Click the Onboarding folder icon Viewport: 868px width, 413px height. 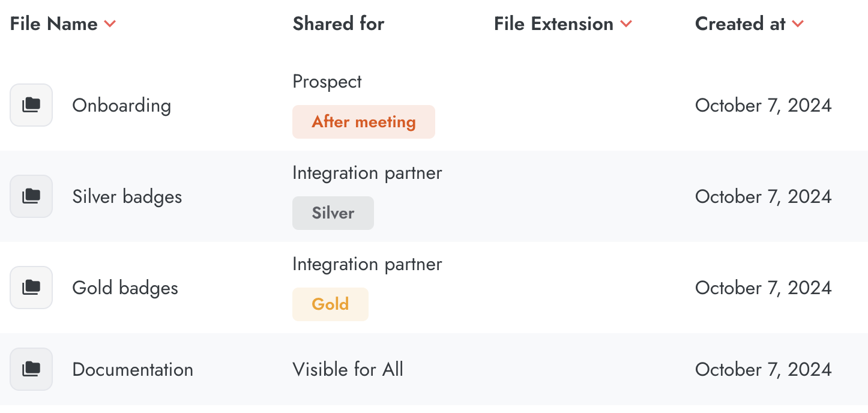click(x=31, y=105)
